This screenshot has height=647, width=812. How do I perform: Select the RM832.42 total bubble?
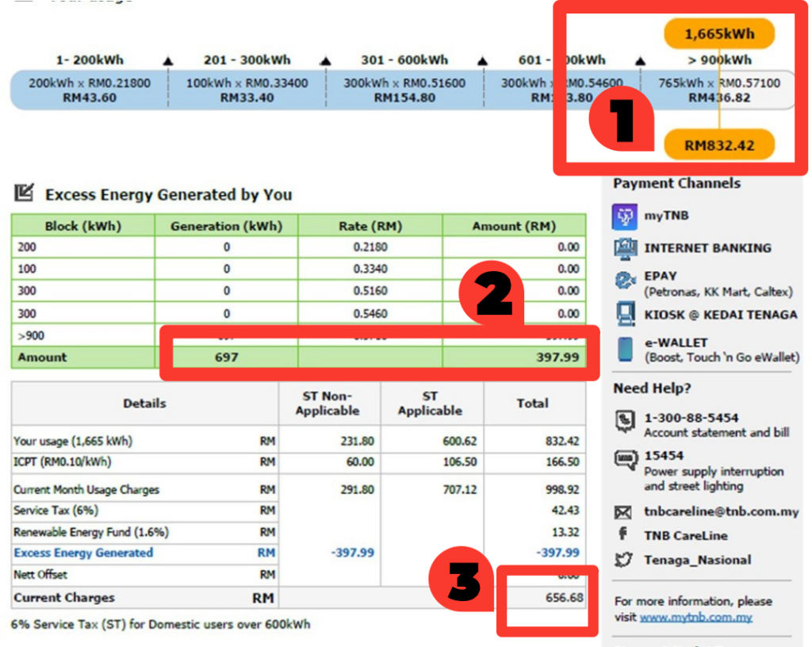[x=719, y=145]
